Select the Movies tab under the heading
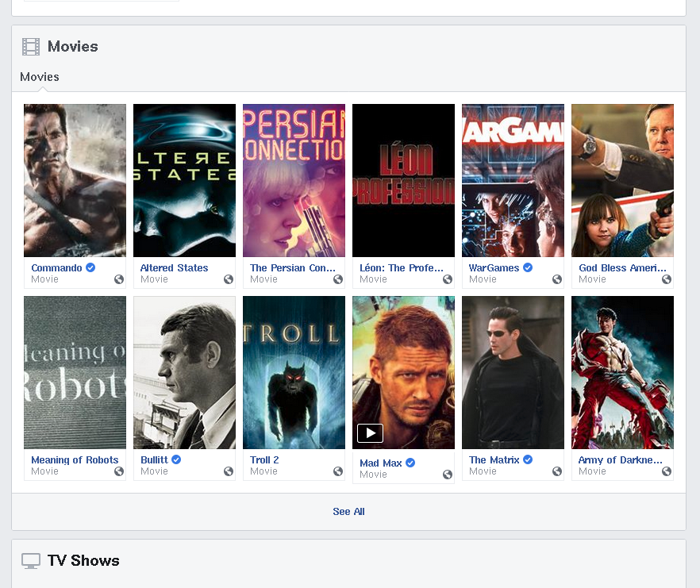700x588 pixels. tap(40, 77)
